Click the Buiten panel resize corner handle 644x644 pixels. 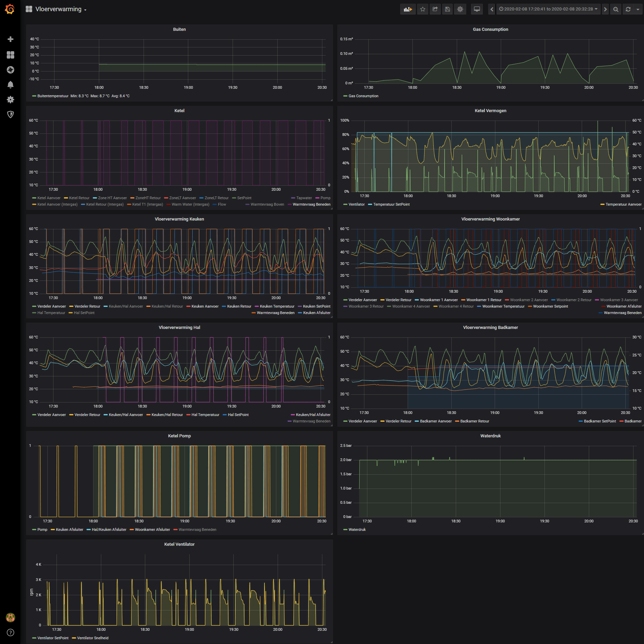(x=331, y=100)
